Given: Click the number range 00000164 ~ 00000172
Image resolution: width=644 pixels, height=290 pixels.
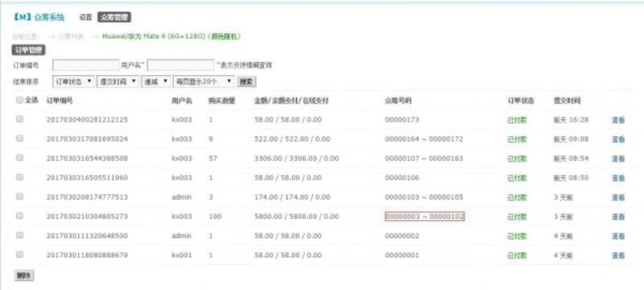Looking at the screenshot, I should point(424,139).
